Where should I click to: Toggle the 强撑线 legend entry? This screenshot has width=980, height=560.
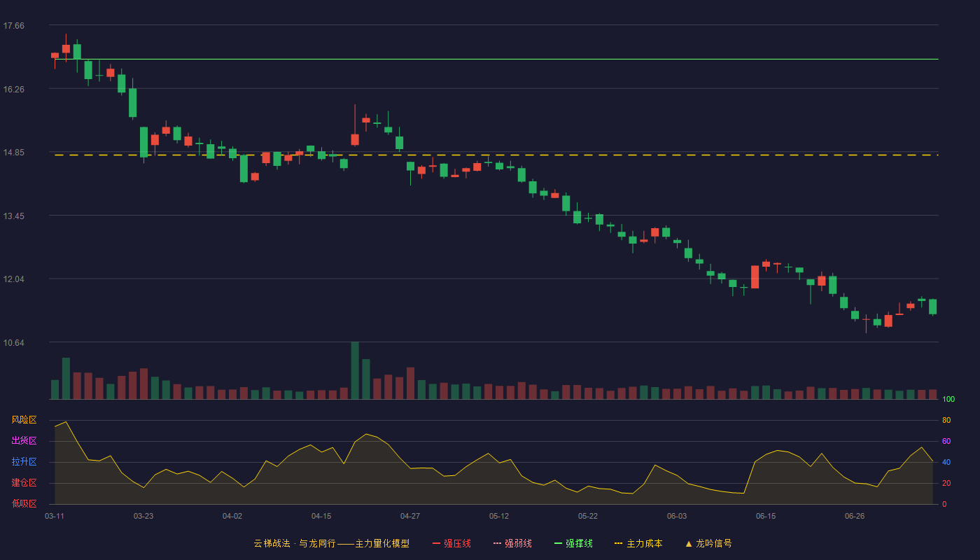(573, 543)
